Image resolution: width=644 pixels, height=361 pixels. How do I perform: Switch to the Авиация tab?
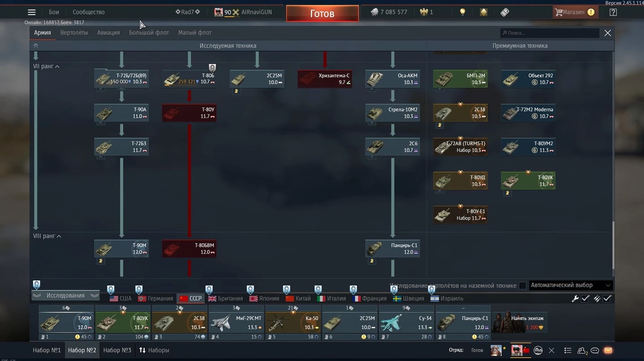108,33
